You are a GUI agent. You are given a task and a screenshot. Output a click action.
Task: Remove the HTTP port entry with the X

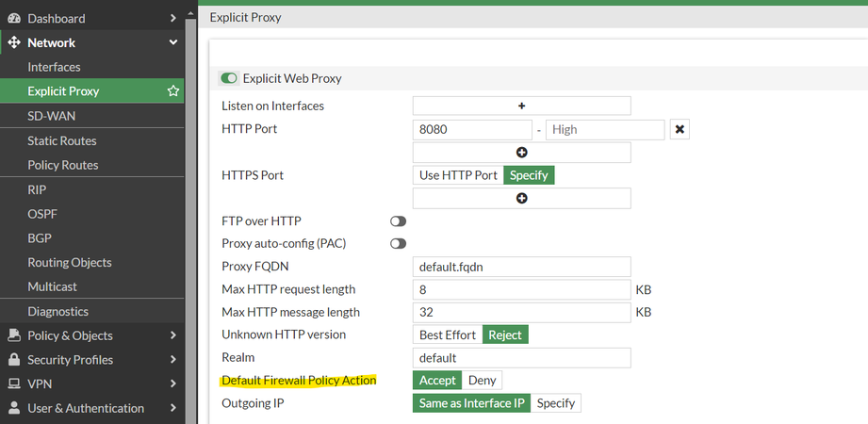680,129
